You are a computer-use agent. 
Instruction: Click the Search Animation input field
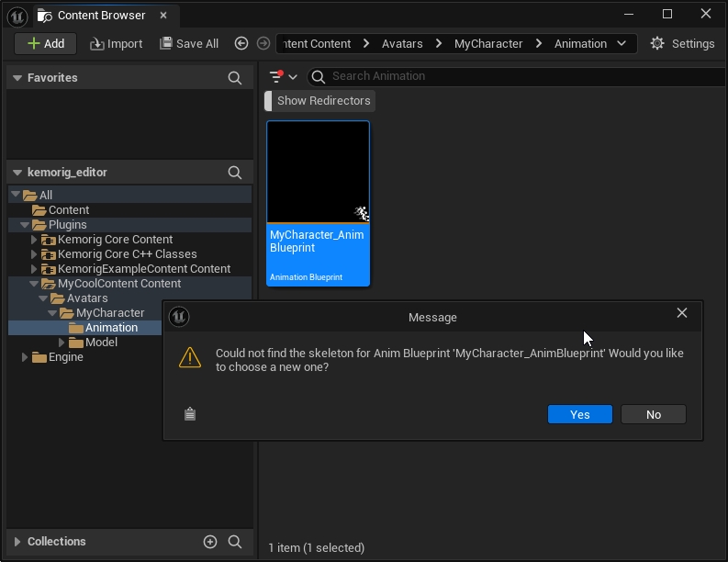[x=514, y=76]
